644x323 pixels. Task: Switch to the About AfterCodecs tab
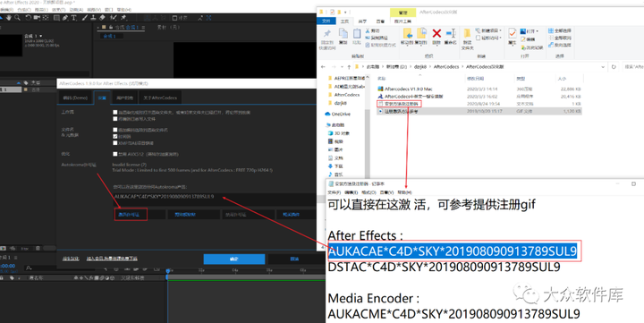[160, 98]
